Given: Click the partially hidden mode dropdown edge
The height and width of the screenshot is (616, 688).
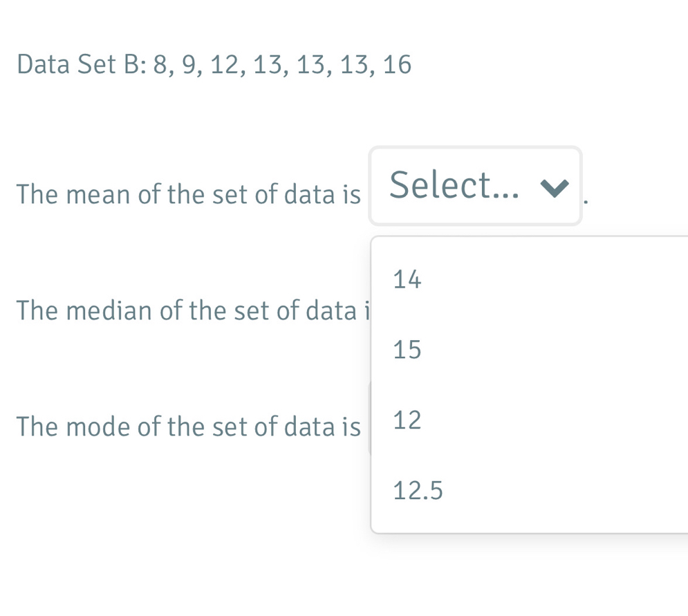Looking at the screenshot, I should tap(369, 419).
